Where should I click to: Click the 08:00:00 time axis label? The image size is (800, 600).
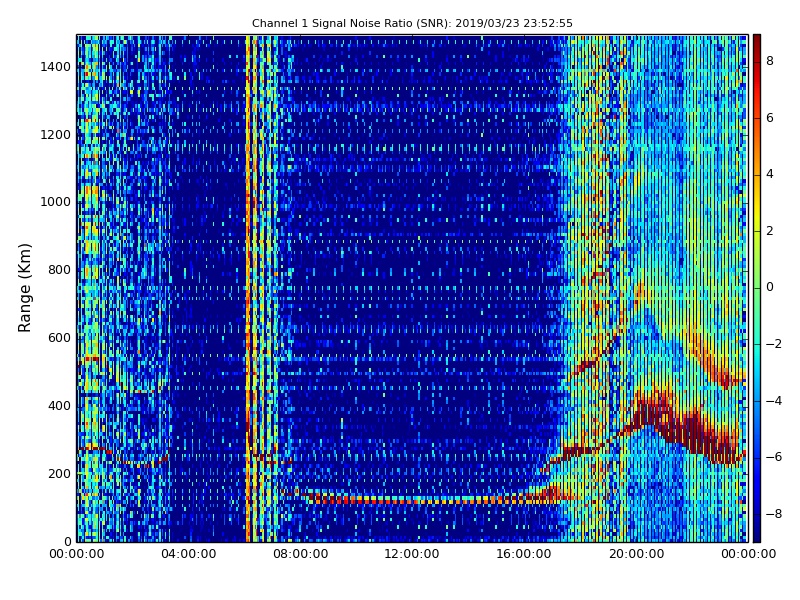[x=301, y=554]
